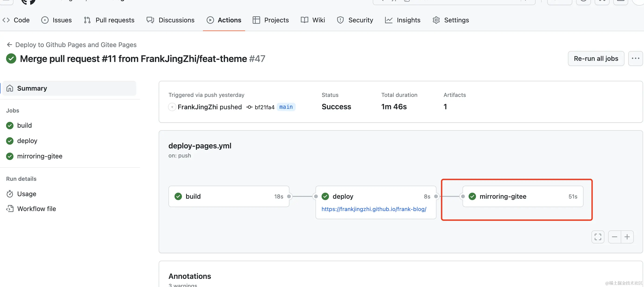Click the main branch badge
The width and height of the screenshot is (644, 287).
[x=286, y=107]
